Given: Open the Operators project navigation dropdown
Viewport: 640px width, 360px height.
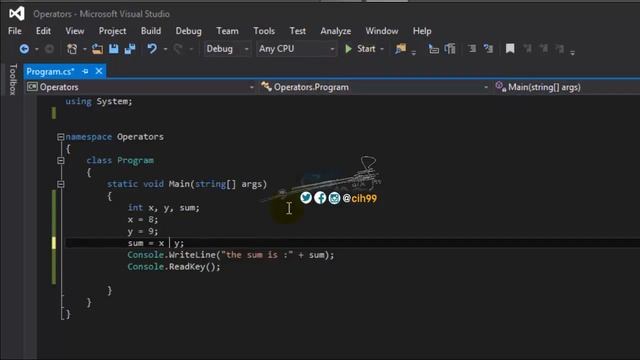Looking at the screenshot, I should 140,87.
